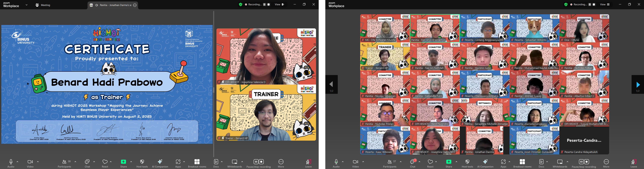This screenshot has height=169, width=644.
Task: Expand Video options arrow in left window
Action: 38,162
